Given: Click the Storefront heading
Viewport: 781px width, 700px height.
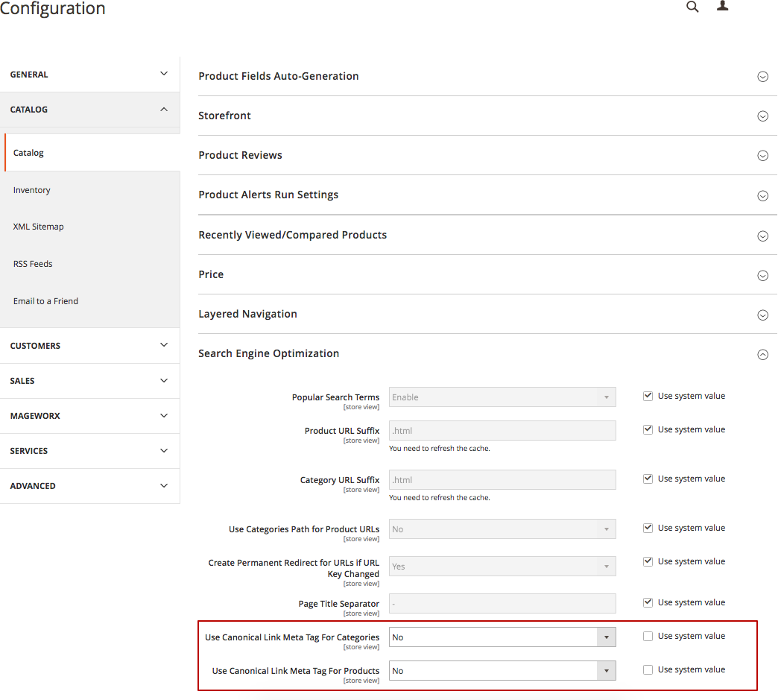Looking at the screenshot, I should pyautogui.click(x=224, y=116).
